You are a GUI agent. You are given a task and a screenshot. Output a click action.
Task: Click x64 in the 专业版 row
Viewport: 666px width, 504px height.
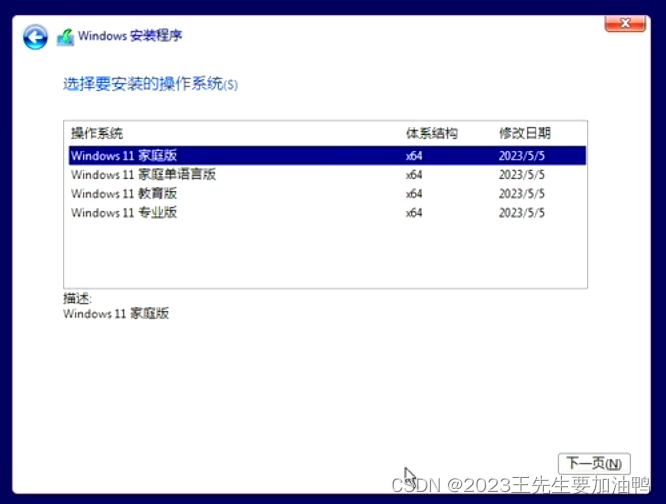(x=414, y=212)
